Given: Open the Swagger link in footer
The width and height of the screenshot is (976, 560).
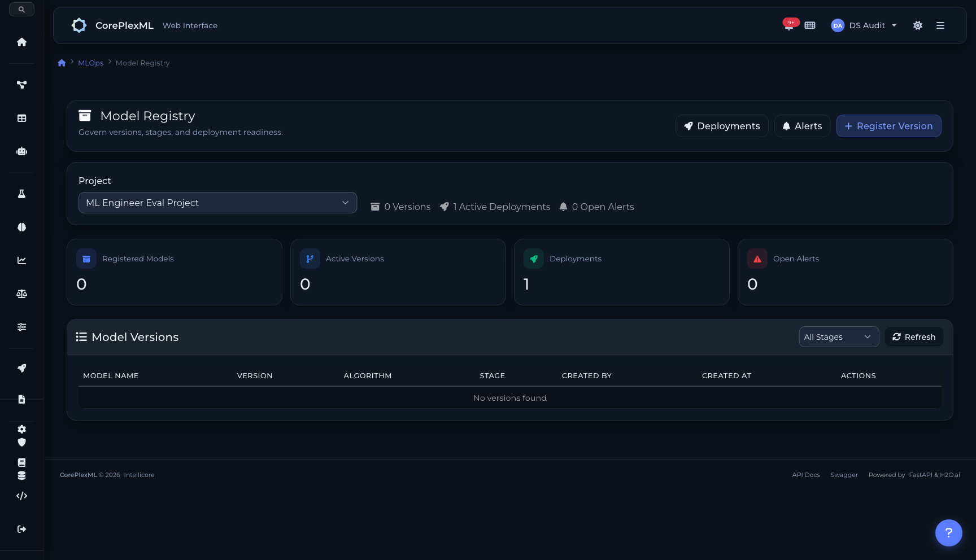Looking at the screenshot, I should pyautogui.click(x=844, y=475).
